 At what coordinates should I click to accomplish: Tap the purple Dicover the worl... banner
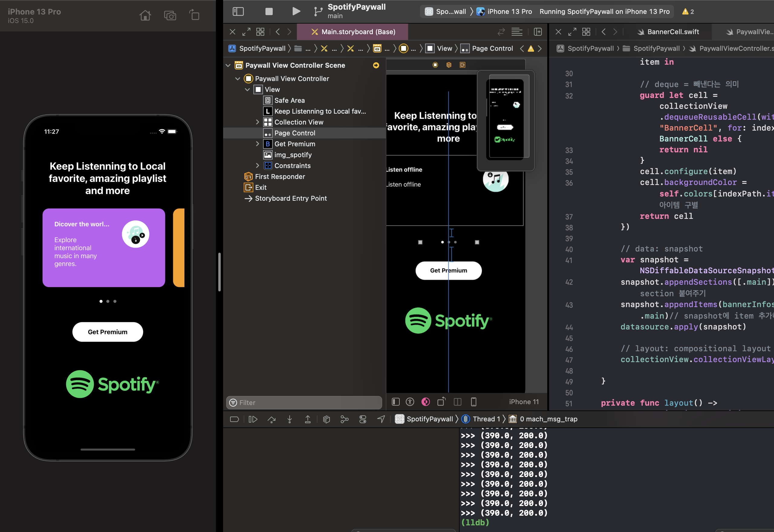[104, 248]
